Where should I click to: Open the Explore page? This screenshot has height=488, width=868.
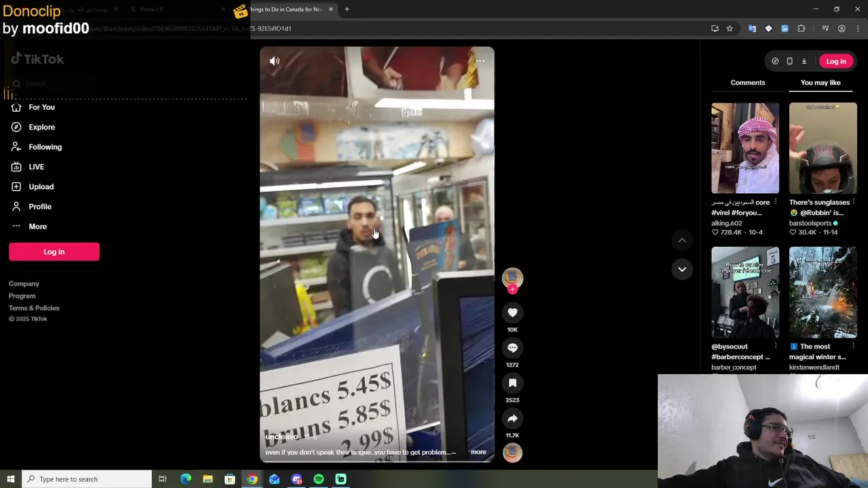[x=41, y=127]
